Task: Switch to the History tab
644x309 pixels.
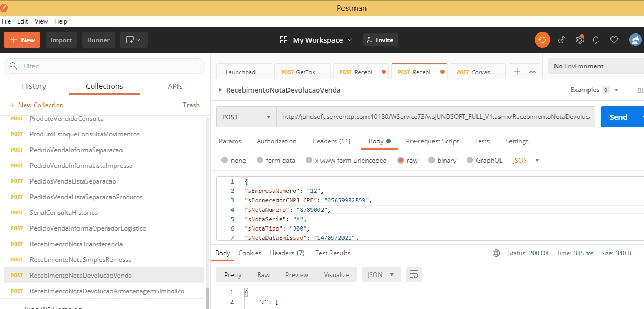Action: [x=34, y=86]
